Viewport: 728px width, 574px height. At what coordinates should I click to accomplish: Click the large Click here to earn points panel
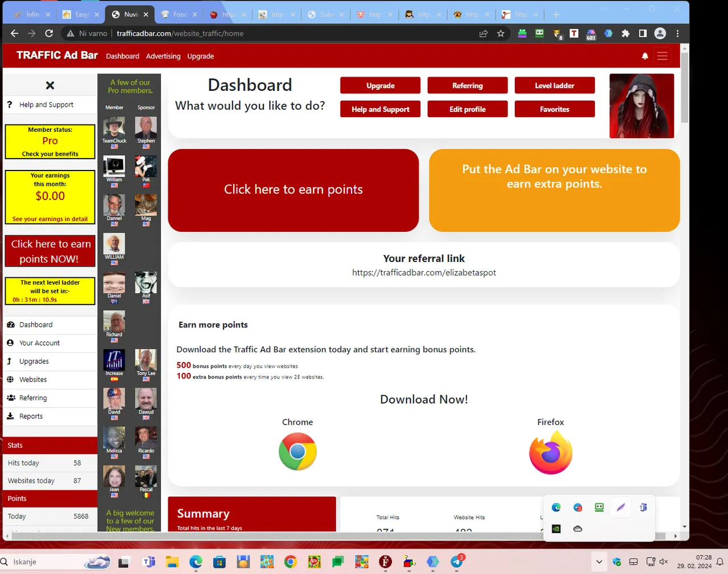[x=293, y=190]
